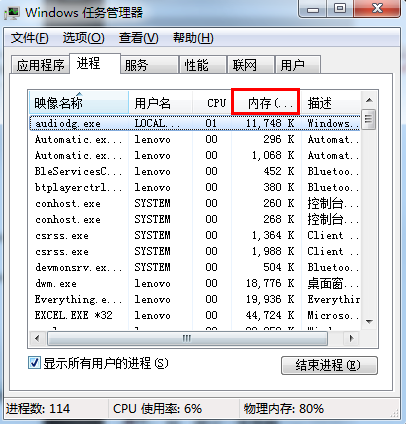Go to the 联网 tab
The image size is (406, 424).
point(250,64)
